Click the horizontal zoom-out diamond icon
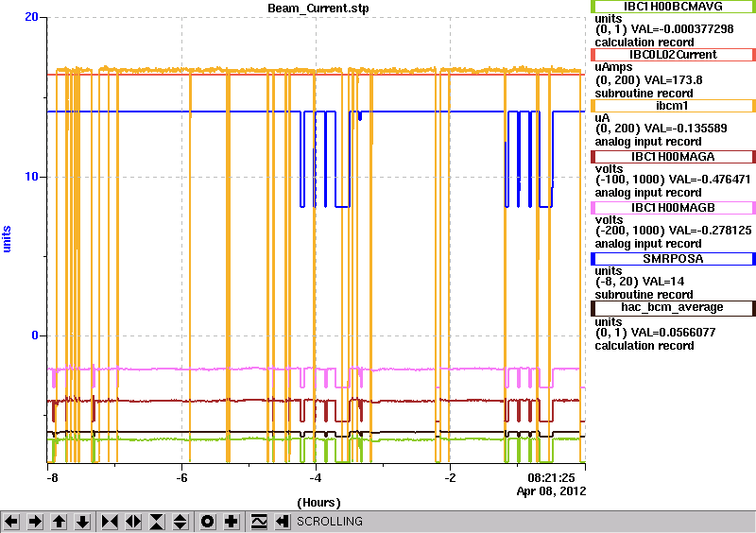 point(133,522)
